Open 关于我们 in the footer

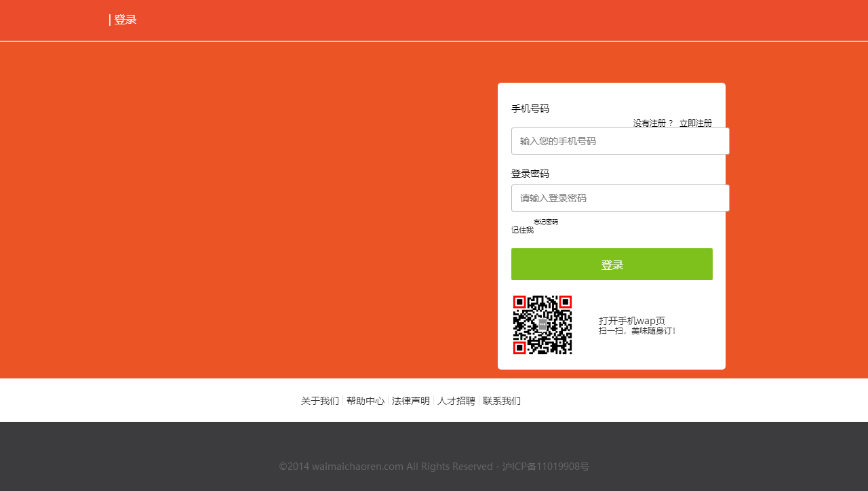pos(320,401)
